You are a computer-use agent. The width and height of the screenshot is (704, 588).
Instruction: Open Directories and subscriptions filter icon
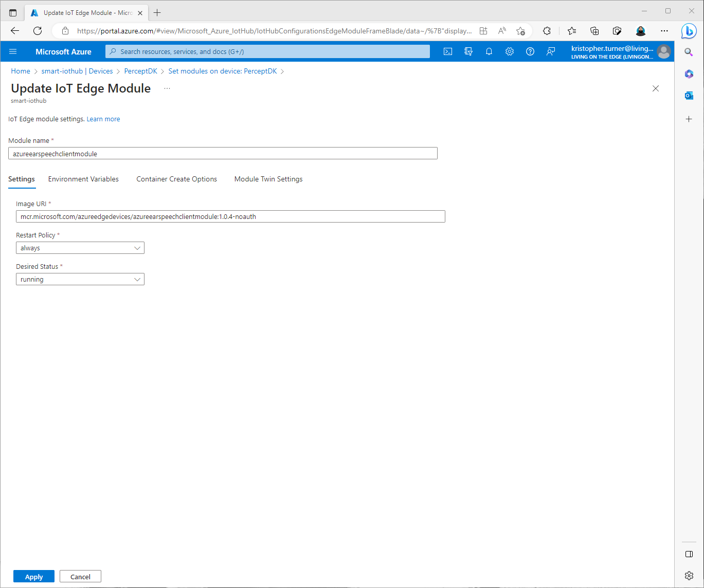pyautogui.click(x=468, y=51)
